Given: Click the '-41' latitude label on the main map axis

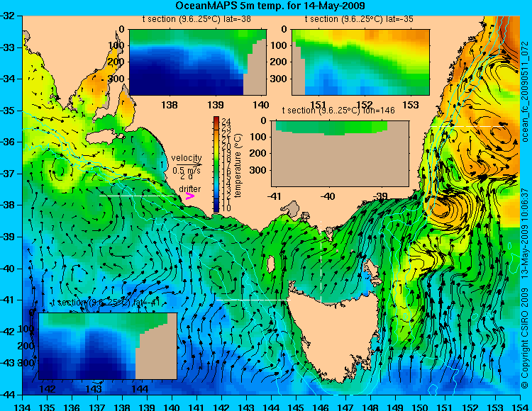Looking at the screenshot, I should tap(8, 300).
